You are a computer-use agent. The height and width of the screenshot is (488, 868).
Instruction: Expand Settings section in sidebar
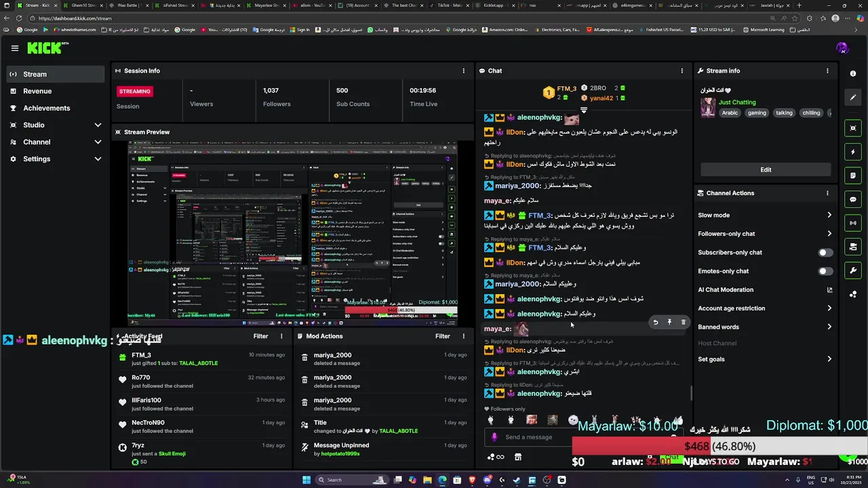(x=56, y=159)
